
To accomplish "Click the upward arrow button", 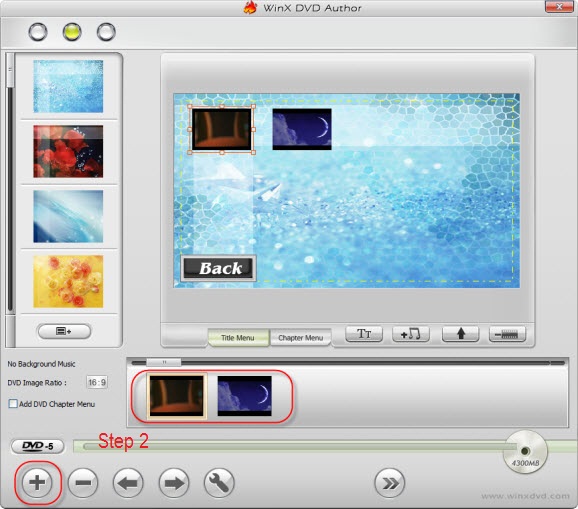I will pos(460,334).
